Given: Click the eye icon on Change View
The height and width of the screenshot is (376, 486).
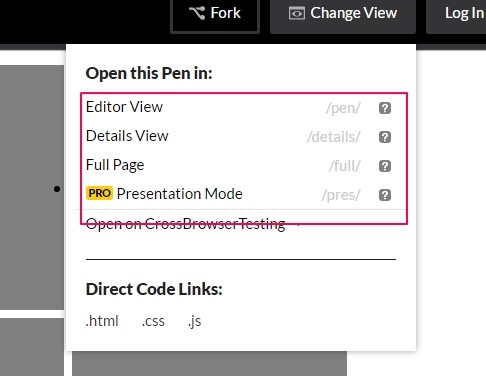Looking at the screenshot, I should click(297, 14).
